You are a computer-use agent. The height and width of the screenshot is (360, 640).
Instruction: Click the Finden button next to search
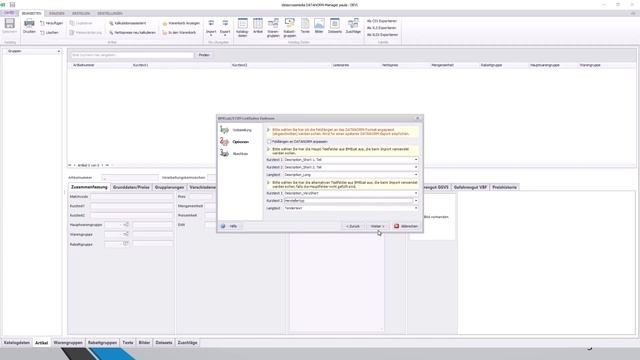tap(204, 55)
